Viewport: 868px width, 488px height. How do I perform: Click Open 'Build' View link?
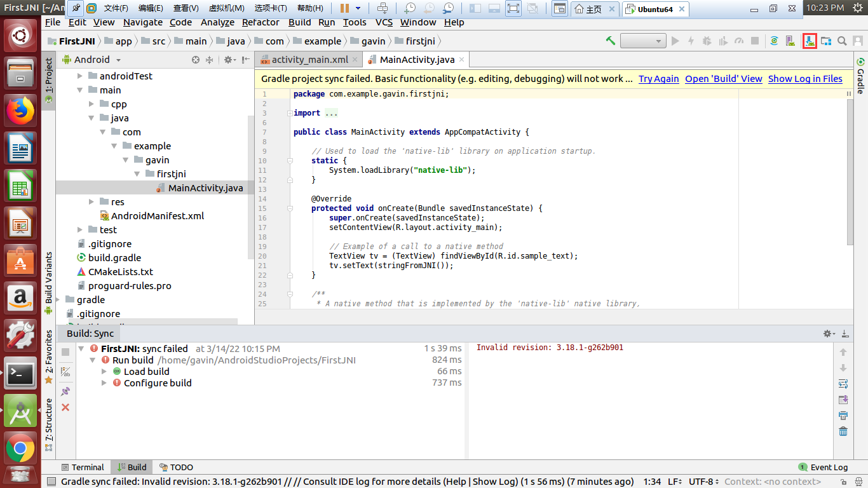[x=724, y=79]
